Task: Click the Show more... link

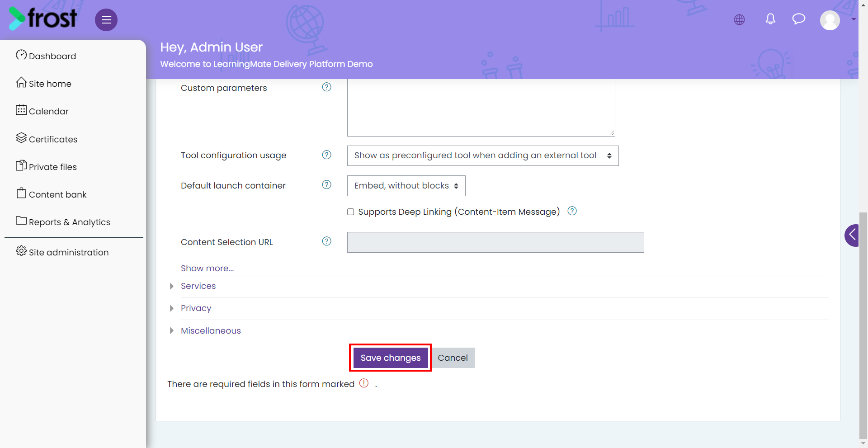Action: [x=207, y=269]
